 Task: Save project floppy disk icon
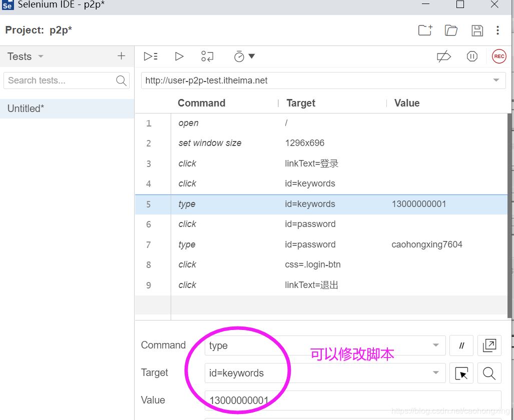tap(477, 30)
